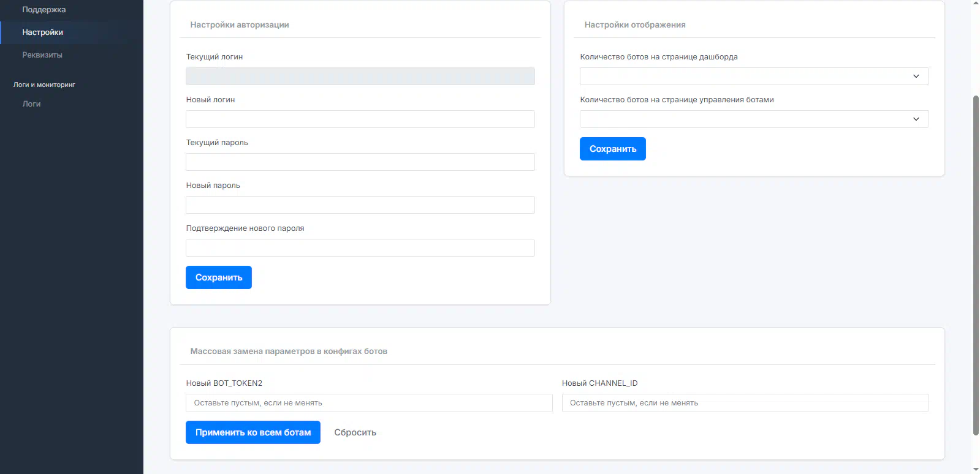Expand the dashboard bots count dropdown
Viewport: 980px width, 474px height.
point(754,77)
